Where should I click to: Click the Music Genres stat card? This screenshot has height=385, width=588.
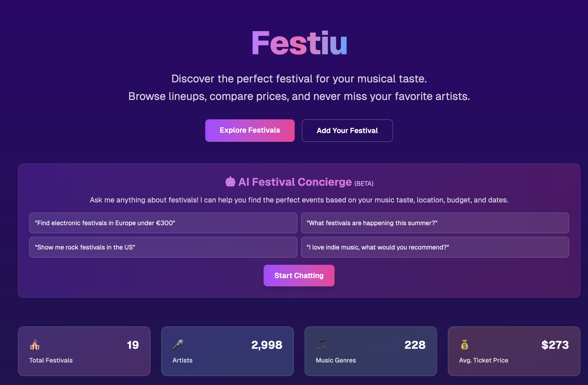(370, 351)
